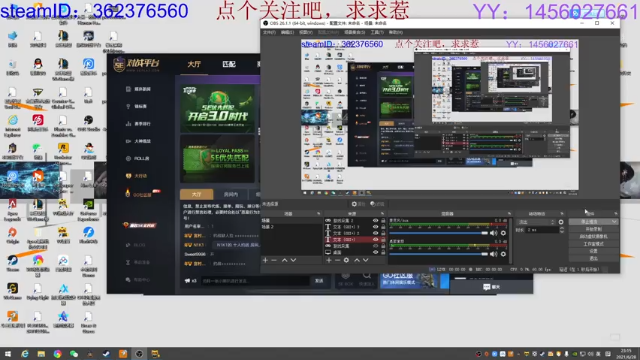
Task: Click the exit button in OBS controls
Action: click(593, 258)
